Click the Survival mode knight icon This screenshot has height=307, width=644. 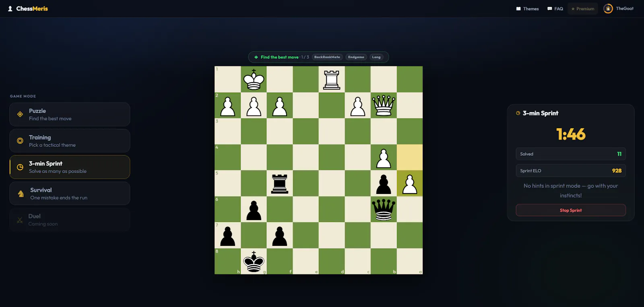(x=21, y=194)
